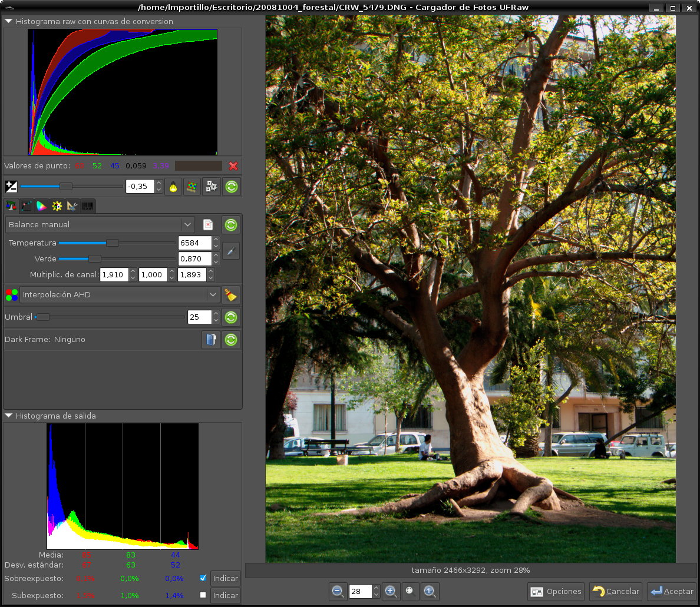Click the exposure value field -0,35
The width and height of the screenshot is (700, 607).
pos(140,187)
